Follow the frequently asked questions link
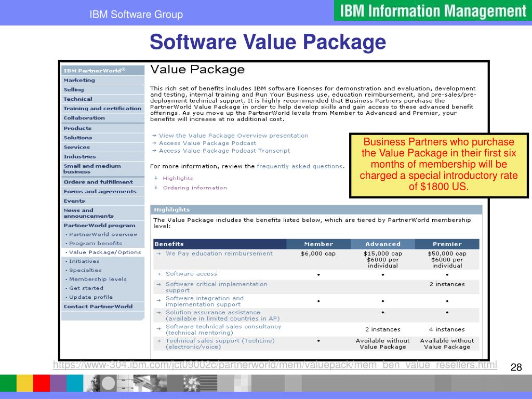The height and width of the screenshot is (399, 532). click(x=300, y=166)
